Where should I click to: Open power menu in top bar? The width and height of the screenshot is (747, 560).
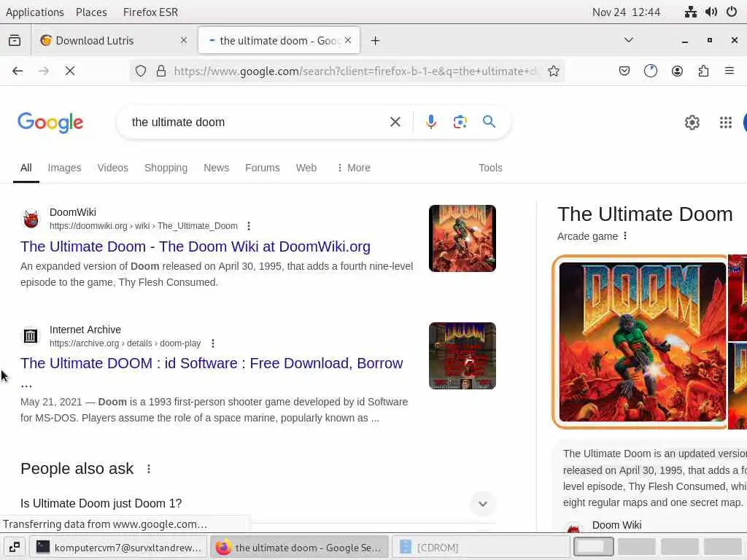(x=732, y=12)
